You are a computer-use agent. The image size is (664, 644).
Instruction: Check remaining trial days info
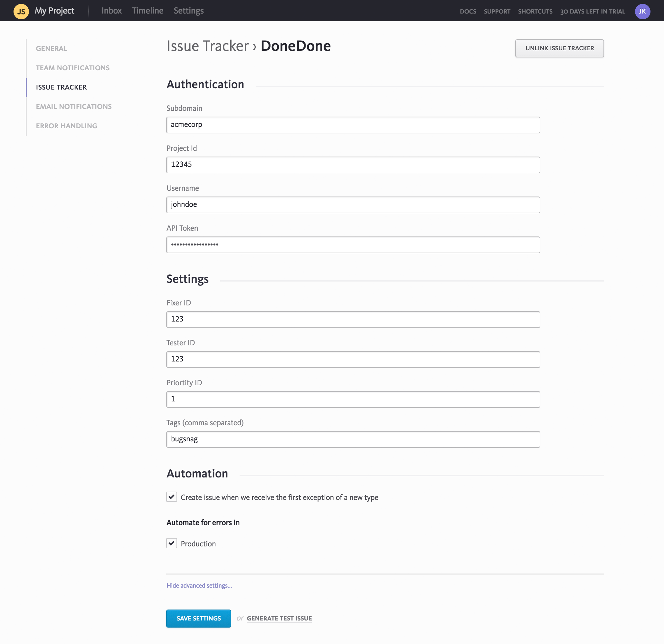[x=593, y=11]
